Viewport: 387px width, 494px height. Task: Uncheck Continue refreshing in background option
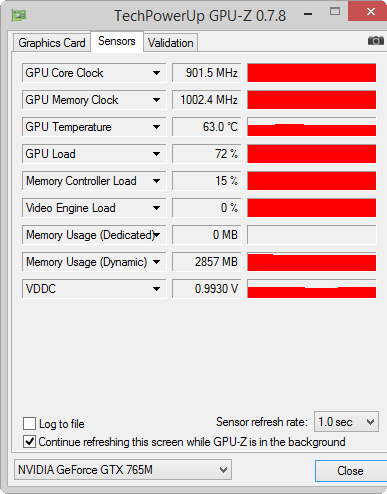tap(29, 442)
